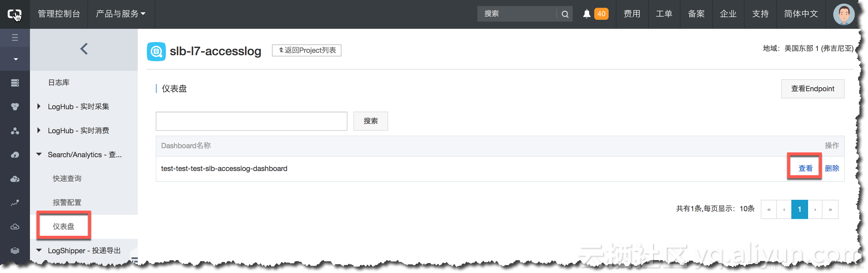Click the region label 美国东部 1 (弗吉尼亚)
Image resolution: width=868 pixels, height=273 pixels.
point(819,49)
